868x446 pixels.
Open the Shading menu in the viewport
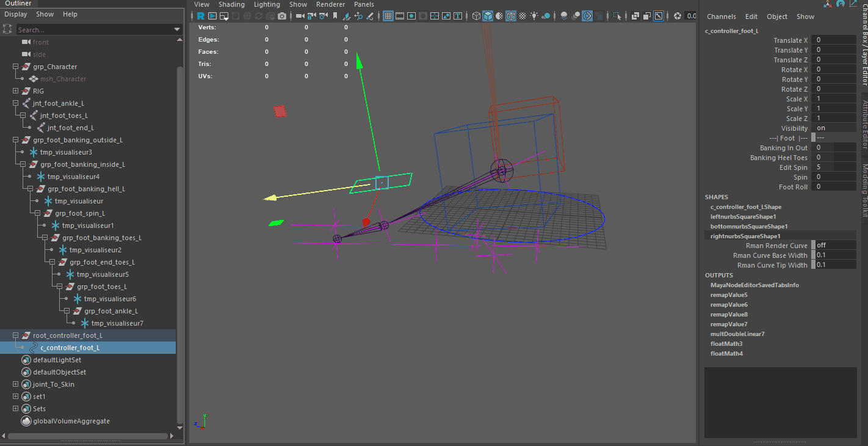point(231,4)
